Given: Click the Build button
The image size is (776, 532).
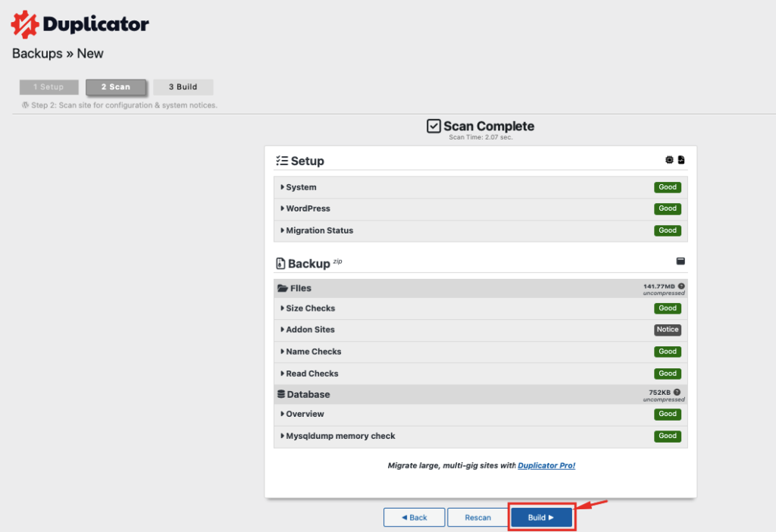Looking at the screenshot, I should (541, 517).
